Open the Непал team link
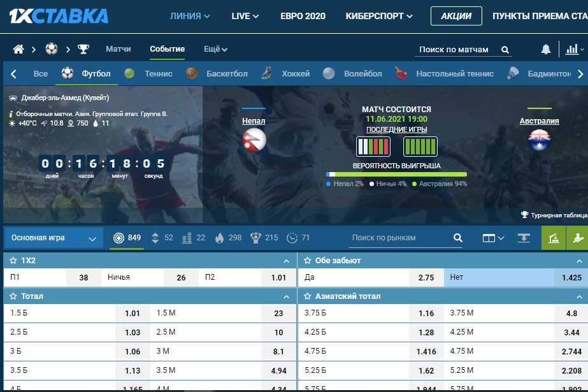Viewport: 588px width, 392px height. click(254, 121)
